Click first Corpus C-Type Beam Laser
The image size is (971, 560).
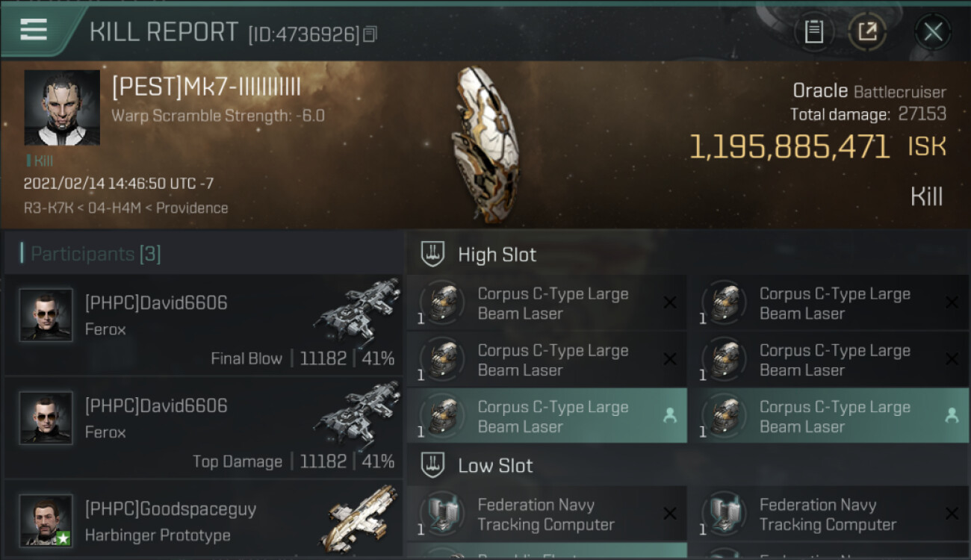tap(547, 303)
